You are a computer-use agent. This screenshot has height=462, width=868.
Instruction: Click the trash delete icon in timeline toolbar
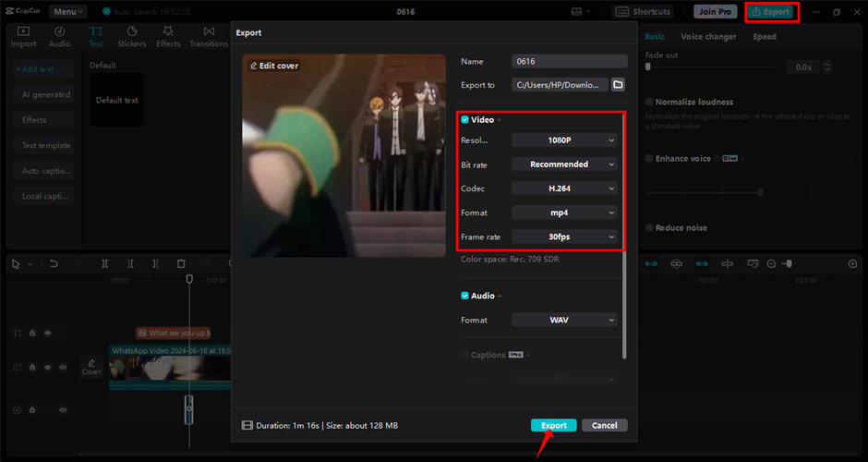tap(181, 264)
